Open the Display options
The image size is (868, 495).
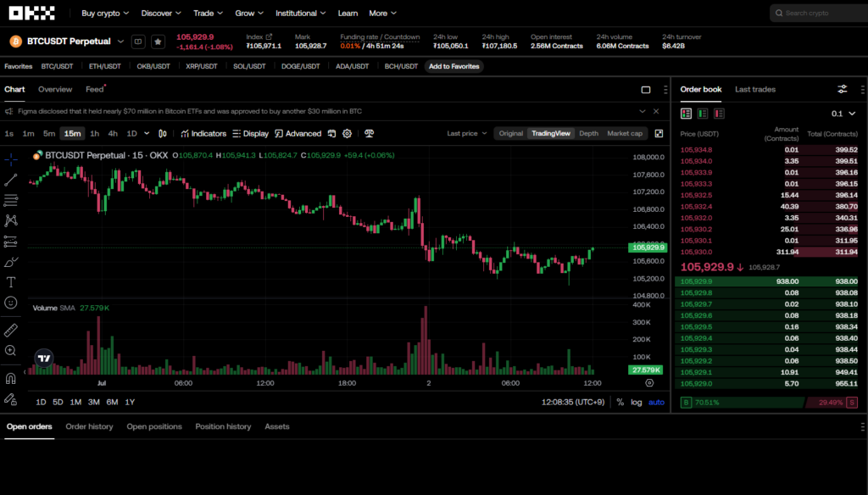click(x=250, y=133)
